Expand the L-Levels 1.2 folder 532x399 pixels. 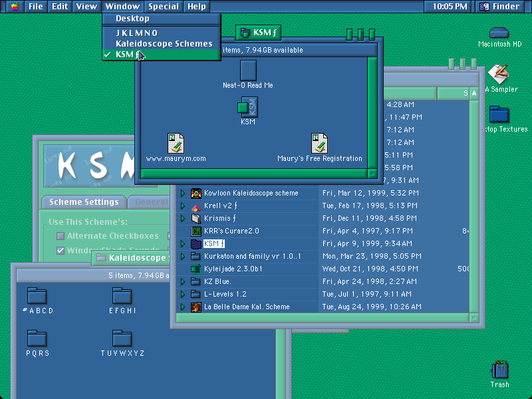pos(182,294)
